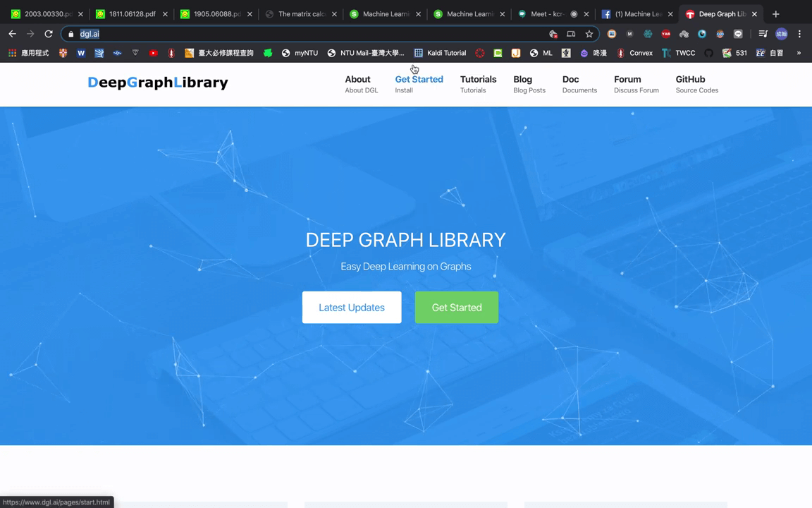
Task: Click the Latest Updates button
Action: coord(352,308)
